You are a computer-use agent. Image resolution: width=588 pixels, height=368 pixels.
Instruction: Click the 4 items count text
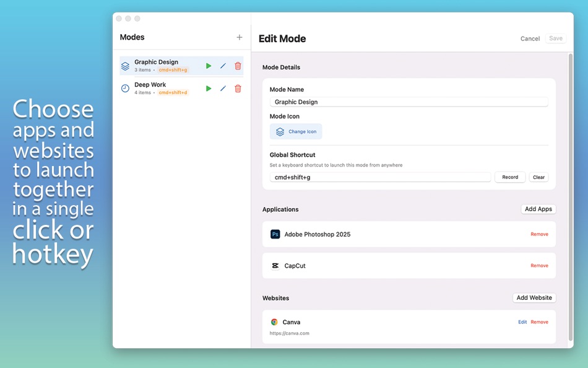pos(142,92)
